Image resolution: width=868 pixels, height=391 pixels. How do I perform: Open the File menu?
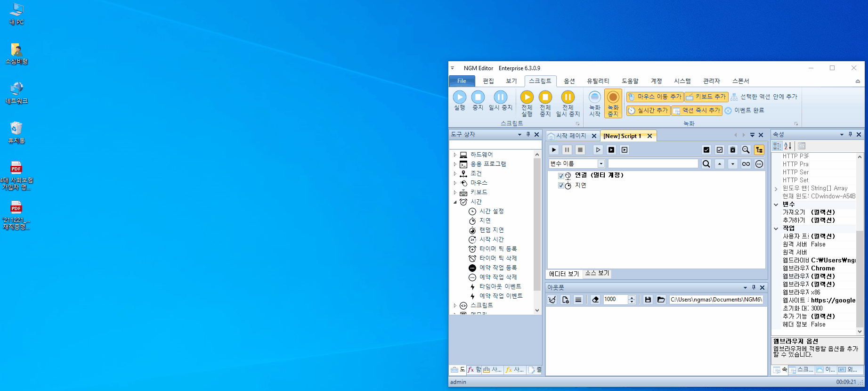tap(462, 81)
